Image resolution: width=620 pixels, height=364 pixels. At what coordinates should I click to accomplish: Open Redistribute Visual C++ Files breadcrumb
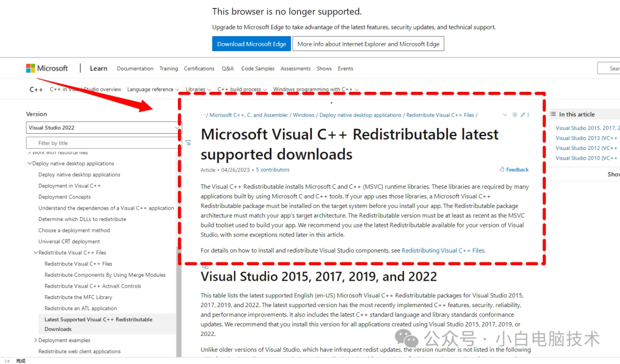click(x=440, y=115)
